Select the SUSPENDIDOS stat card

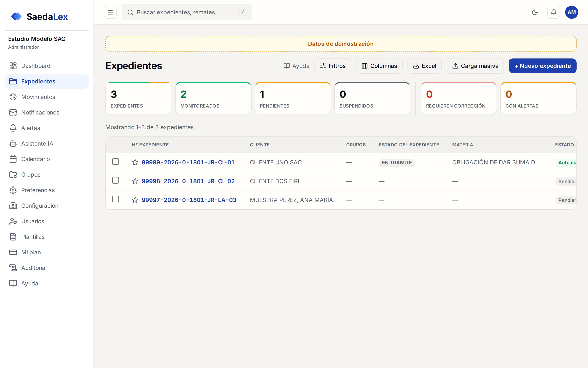pyautogui.click(x=372, y=98)
